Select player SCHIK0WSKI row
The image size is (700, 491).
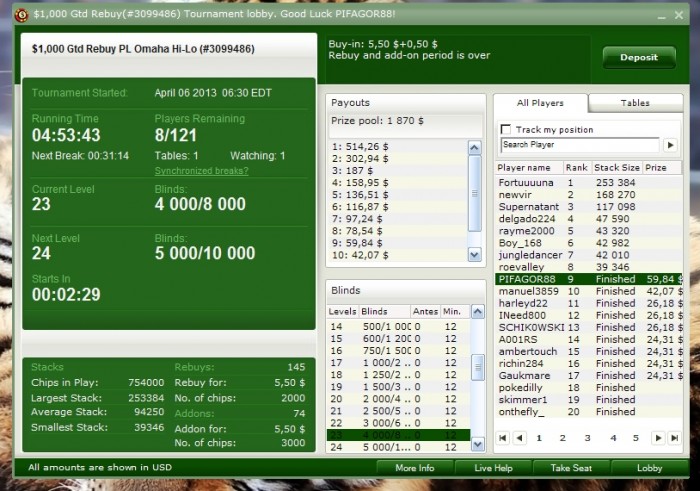pyautogui.click(x=588, y=327)
